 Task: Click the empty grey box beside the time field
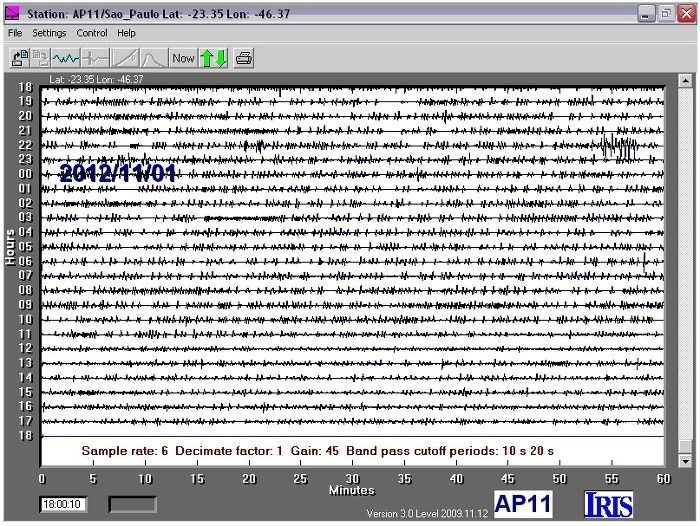[133, 505]
